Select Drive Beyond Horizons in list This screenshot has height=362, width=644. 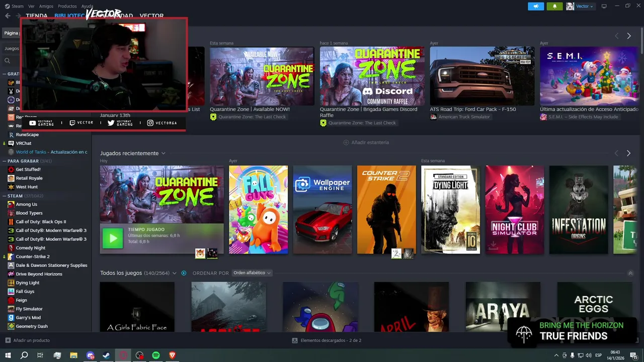39,274
